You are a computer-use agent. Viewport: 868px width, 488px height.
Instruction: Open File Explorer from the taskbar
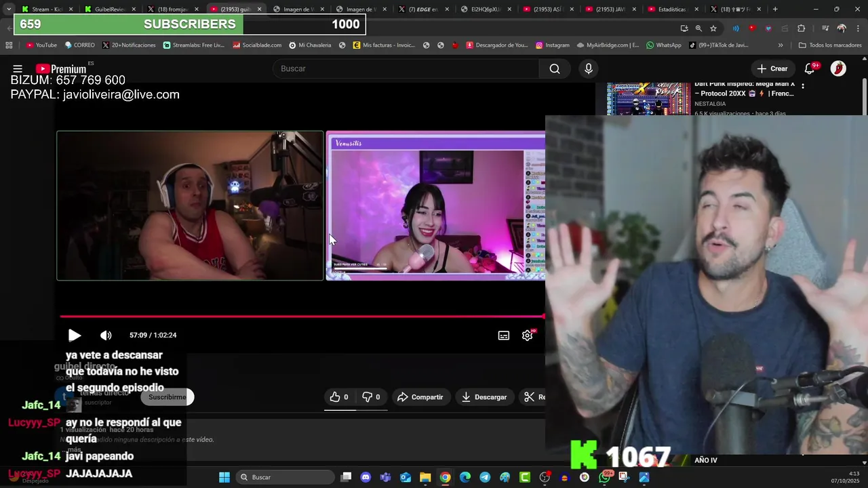coord(425,477)
